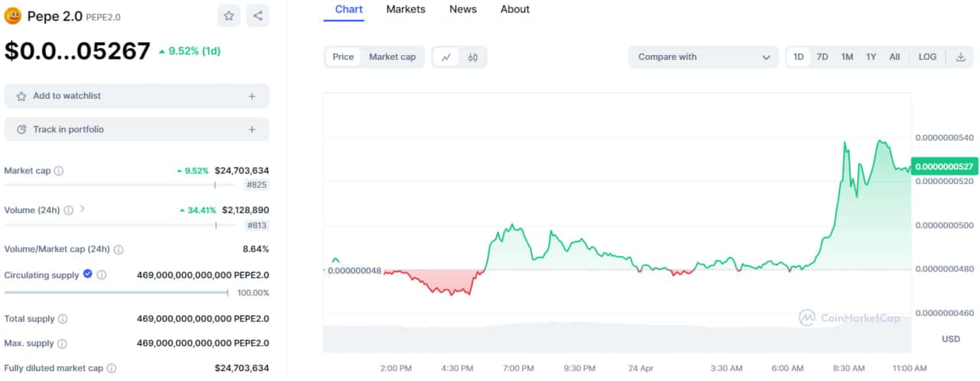This screenshot has width=980, height=381.
Task: Click the 9.52% (1d) change next to price
Action: (190, 51)
